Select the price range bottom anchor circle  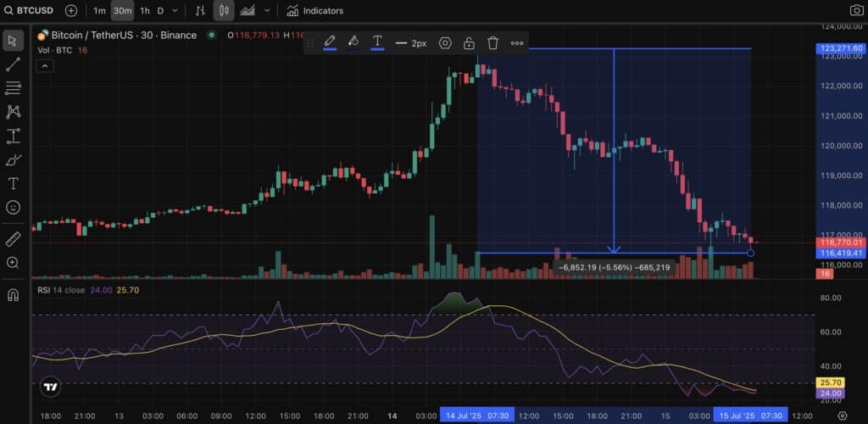pos(751,253)
